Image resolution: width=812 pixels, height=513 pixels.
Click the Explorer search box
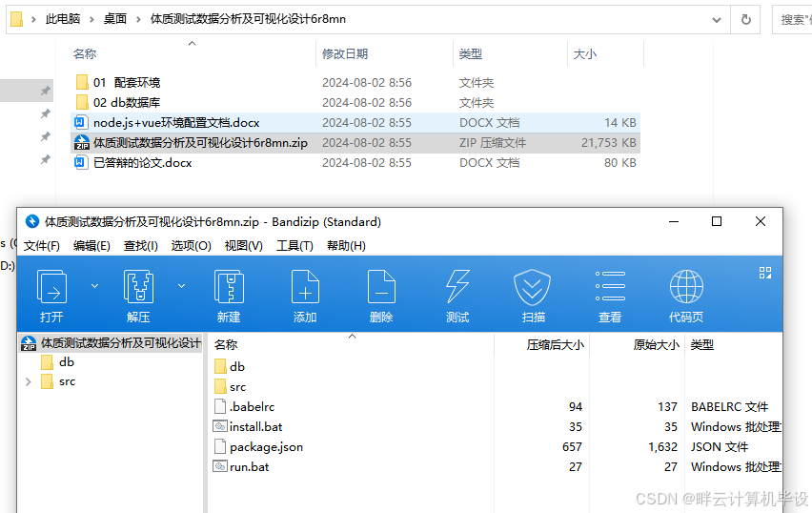tap(792, 20)
